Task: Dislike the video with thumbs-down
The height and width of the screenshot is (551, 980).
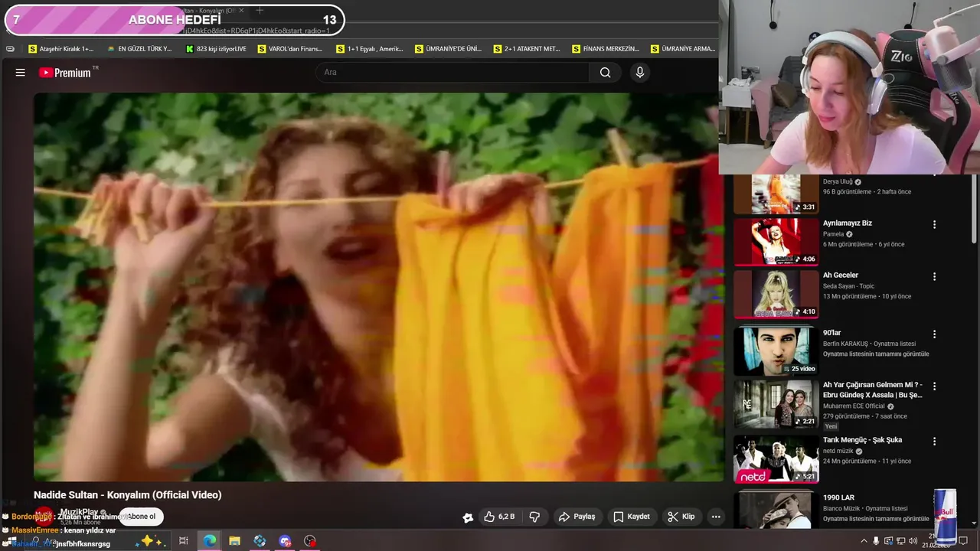Action: [x=534, y=517]
